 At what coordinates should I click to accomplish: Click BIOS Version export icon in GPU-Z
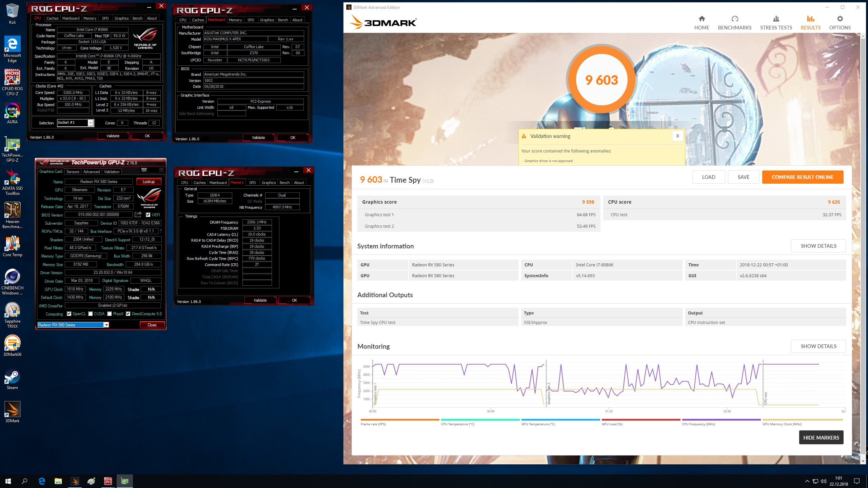[138, 215]
